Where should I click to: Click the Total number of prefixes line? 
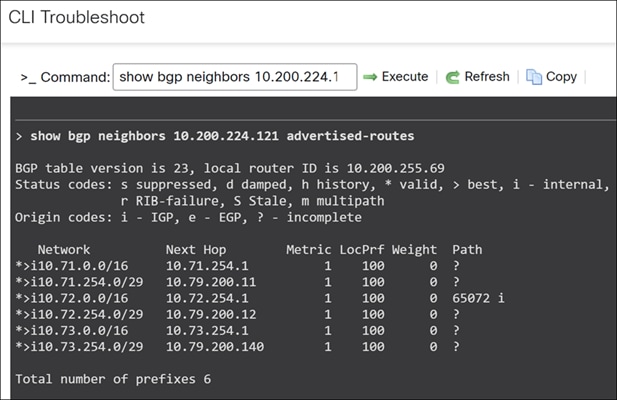click(x=113, y=379)
